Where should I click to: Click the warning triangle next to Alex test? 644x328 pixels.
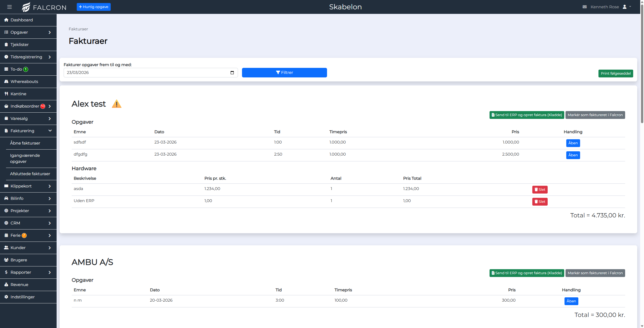pyautogui.click(x=116, y=104)
